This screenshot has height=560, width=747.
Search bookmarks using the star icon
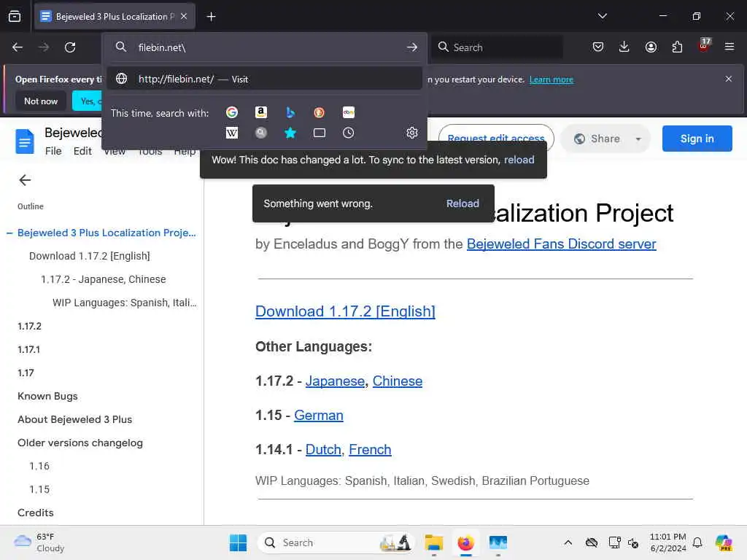pyautogui.click(x=290, y=133)
